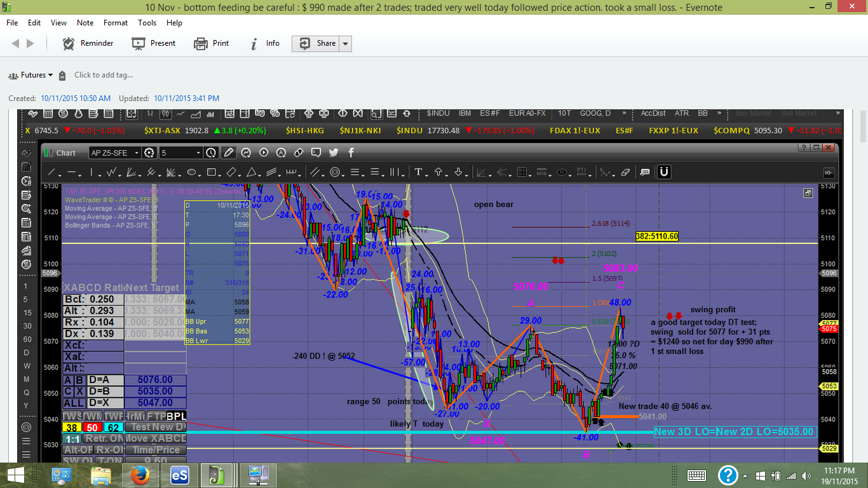Select the M monthly interval in side strip
This screenshot has width=868, height=488.
pos(26,379)
